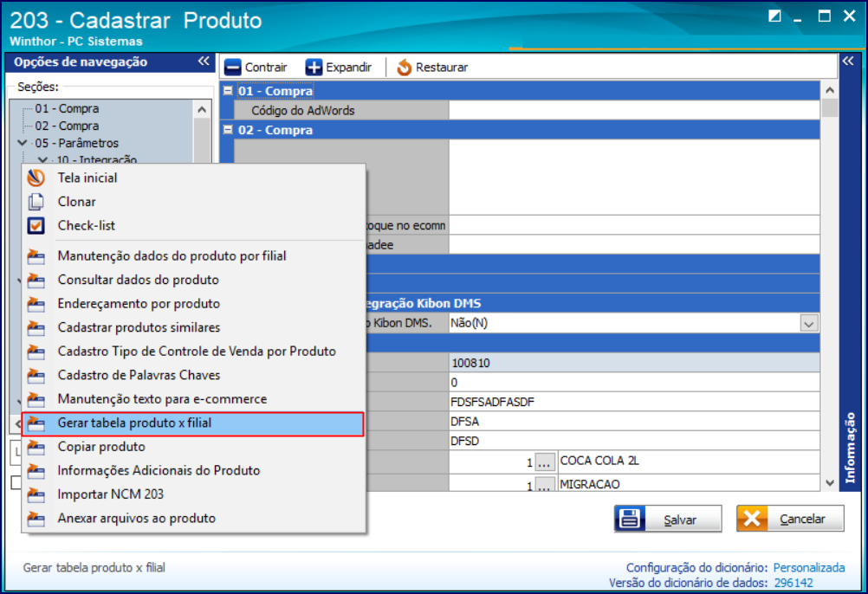Click the Código do AdWords input field

pyautogui.click(x=634, y=110)
